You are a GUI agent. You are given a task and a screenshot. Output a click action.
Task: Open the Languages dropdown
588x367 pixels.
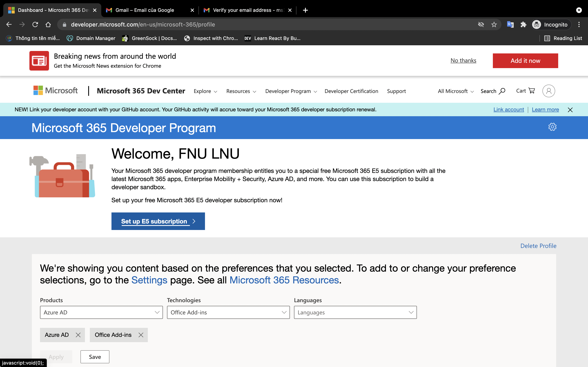[355, 312]
